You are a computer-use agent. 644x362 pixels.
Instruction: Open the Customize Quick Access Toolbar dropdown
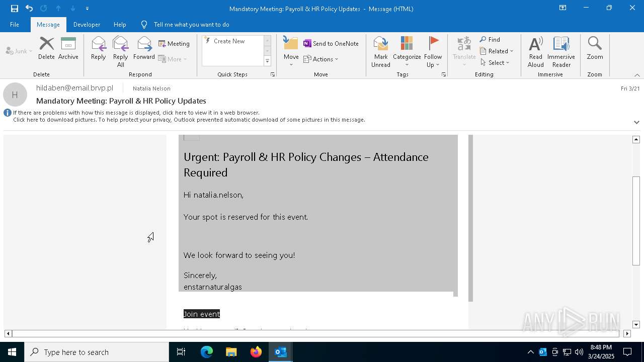click(x=87, y=9)
